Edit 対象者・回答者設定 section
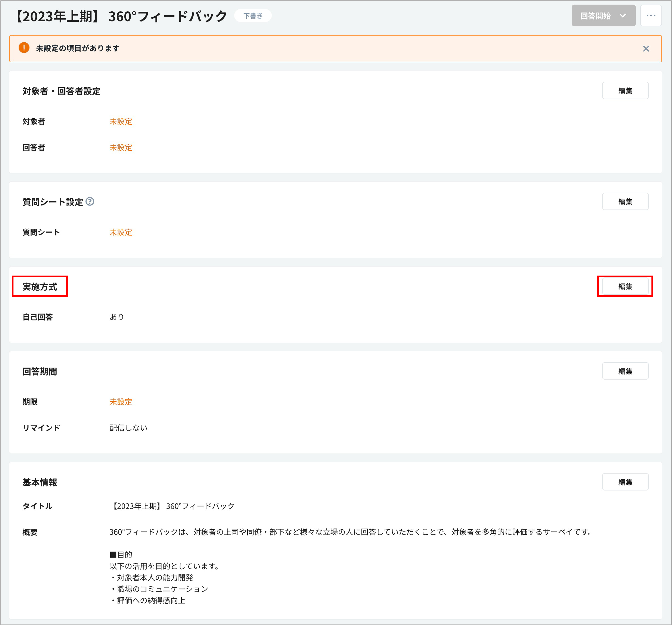 pos(625,91)
